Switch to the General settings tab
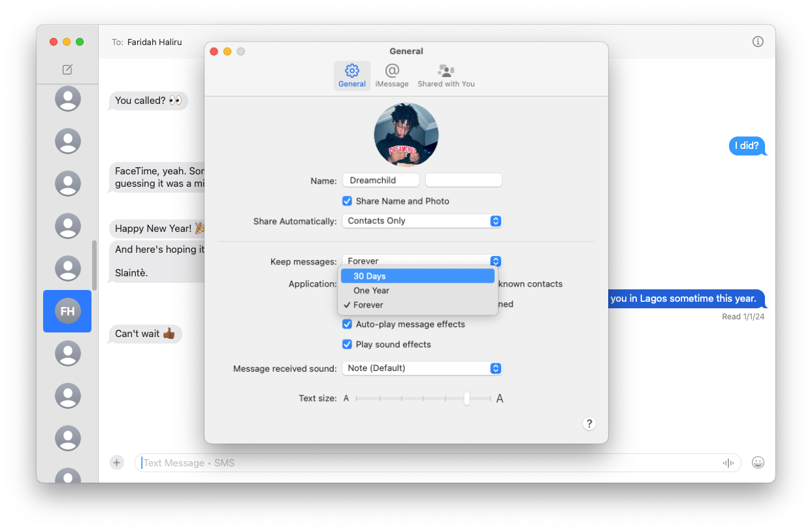Image resolution: width=812 pixels, height=531 pixels. coord(352,75)
